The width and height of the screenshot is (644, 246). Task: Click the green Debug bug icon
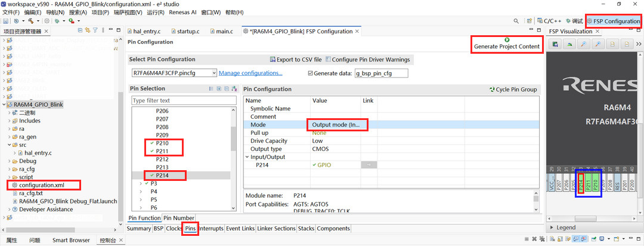(57, 20)
